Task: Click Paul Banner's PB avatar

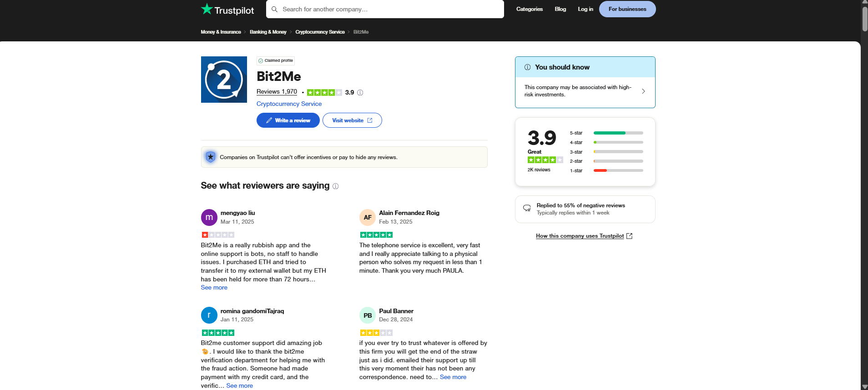Action: (368, 315)
